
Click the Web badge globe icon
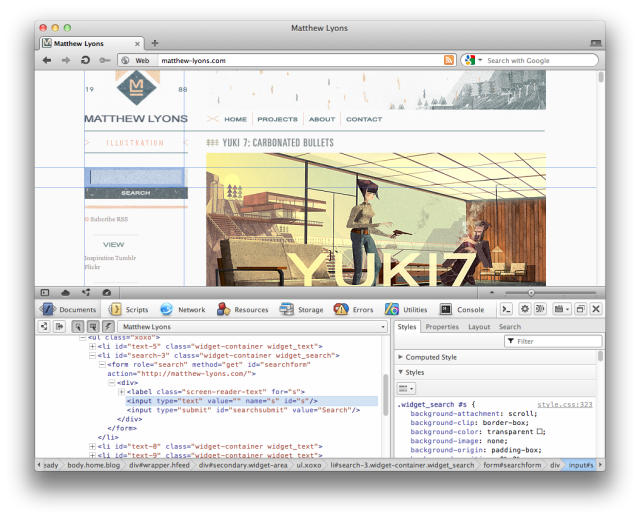point(125,60)
